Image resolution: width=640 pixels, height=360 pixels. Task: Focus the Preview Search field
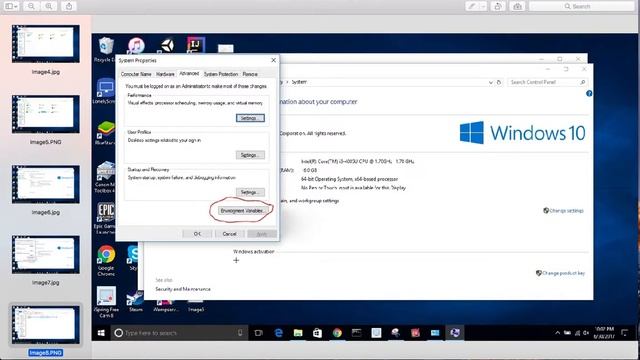tap(582, 6)
